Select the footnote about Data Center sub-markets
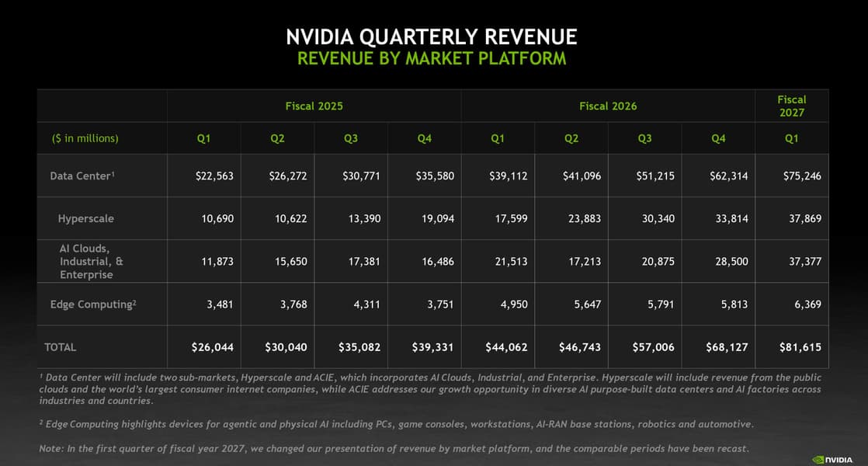The width and height of the screenshot is (868, 466). (x=430, y=388)
